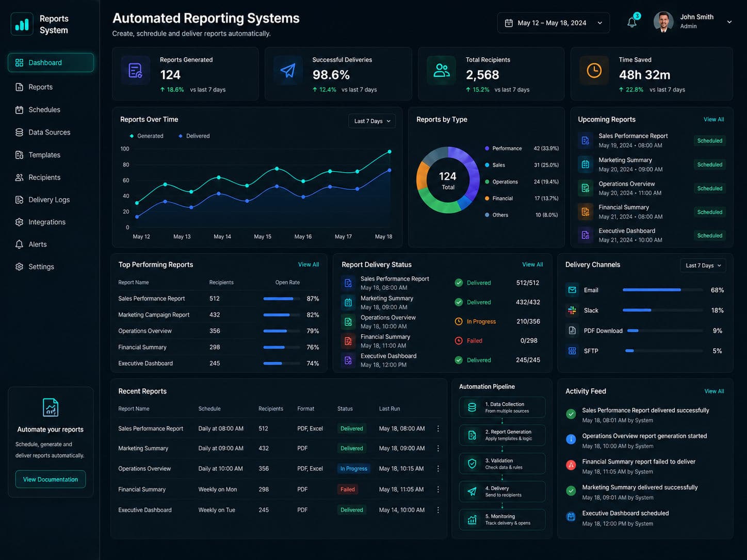Click the In Progress status badge in Recent Reports

[354, 469]
